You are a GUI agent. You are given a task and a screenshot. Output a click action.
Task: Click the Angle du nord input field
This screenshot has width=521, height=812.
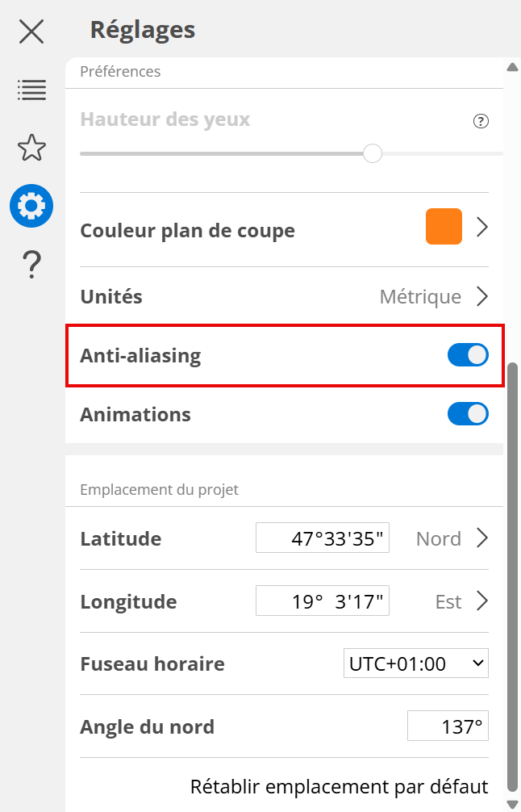click(x=448, y=726)
